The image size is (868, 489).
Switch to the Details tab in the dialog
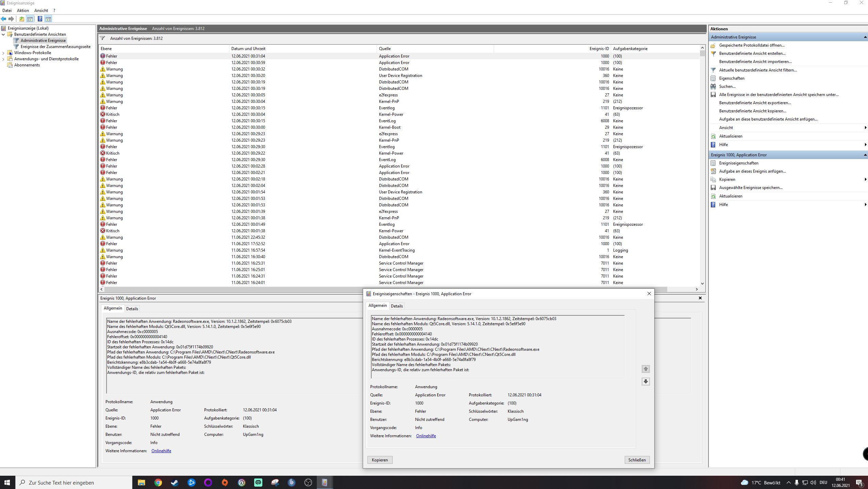397,306
